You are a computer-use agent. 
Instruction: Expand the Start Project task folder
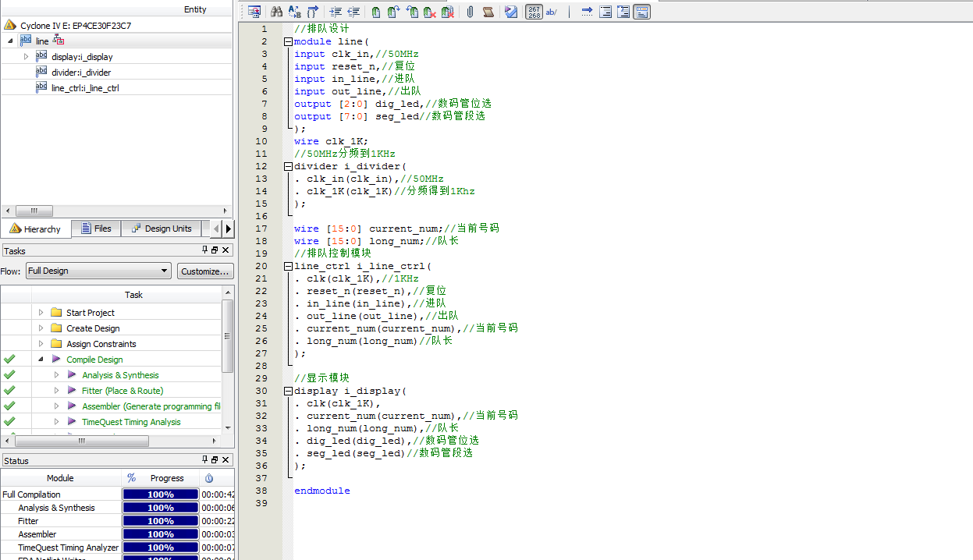(41, 313)
